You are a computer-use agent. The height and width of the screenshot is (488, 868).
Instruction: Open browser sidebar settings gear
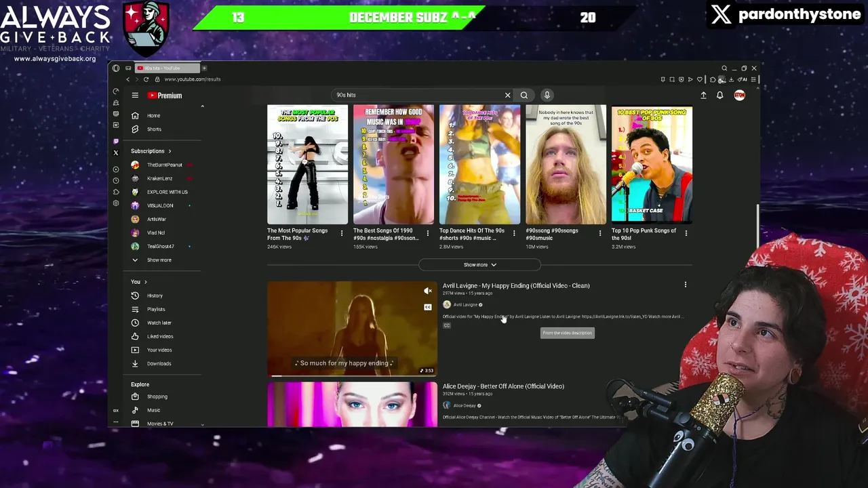point(116,203)
